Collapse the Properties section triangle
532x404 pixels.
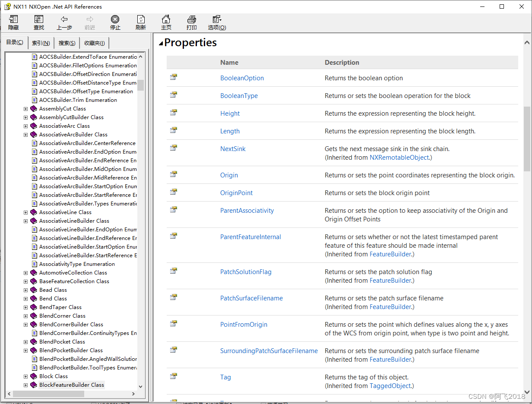(x=161, y=43)
